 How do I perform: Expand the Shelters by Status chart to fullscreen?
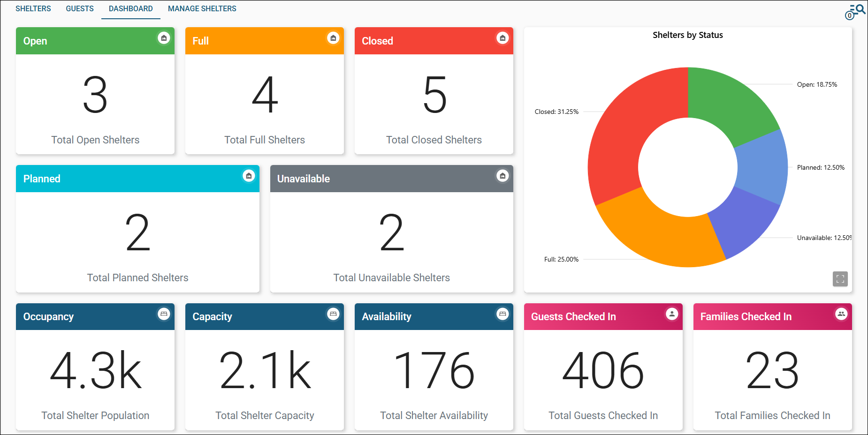coord(840,279)
